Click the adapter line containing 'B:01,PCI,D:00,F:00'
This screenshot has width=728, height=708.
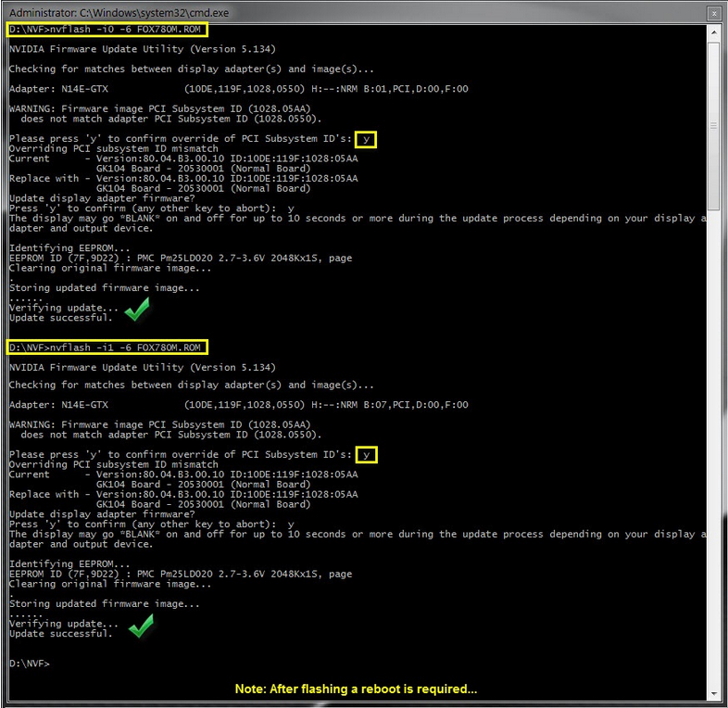click(x=239, y=89)
